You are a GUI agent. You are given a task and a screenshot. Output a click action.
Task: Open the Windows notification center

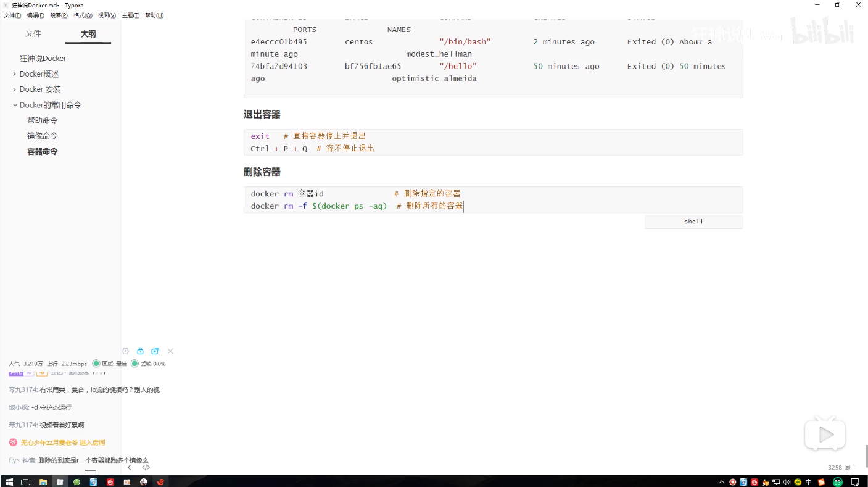tap(855, 482)
